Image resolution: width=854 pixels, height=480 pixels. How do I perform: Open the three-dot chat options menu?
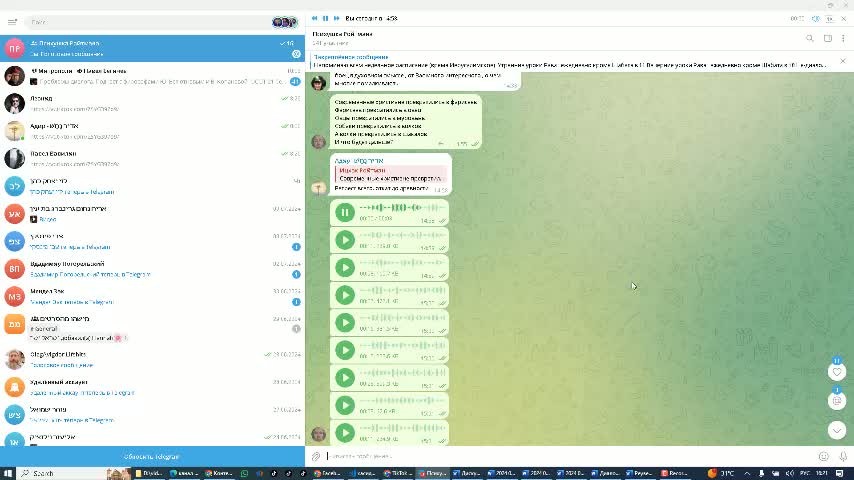coord(843,38)
